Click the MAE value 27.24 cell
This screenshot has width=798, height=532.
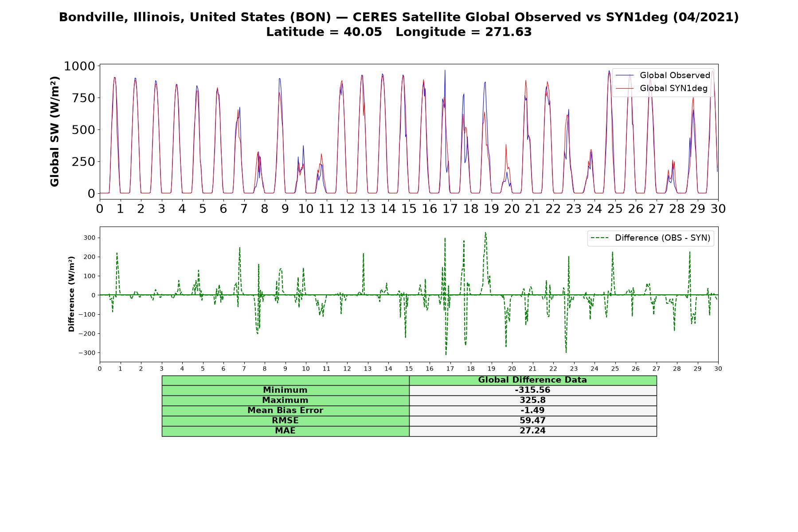pyautogui.click(x=533, y=431)
